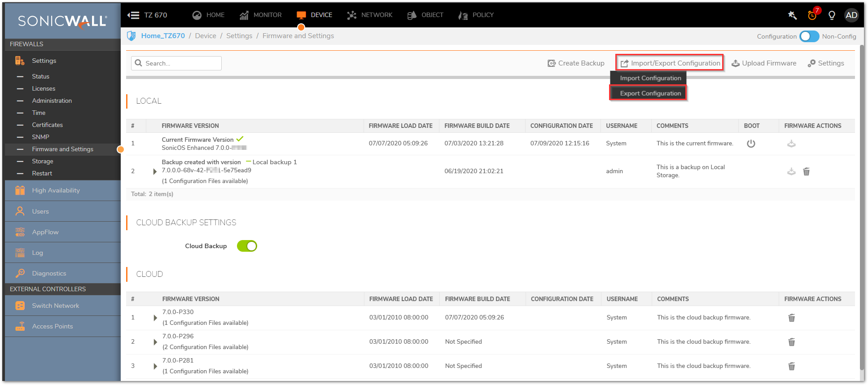The width and height of the screenshot is (868, 385).
Task: Click the Upload Firmware button
Action: [764, 63]
